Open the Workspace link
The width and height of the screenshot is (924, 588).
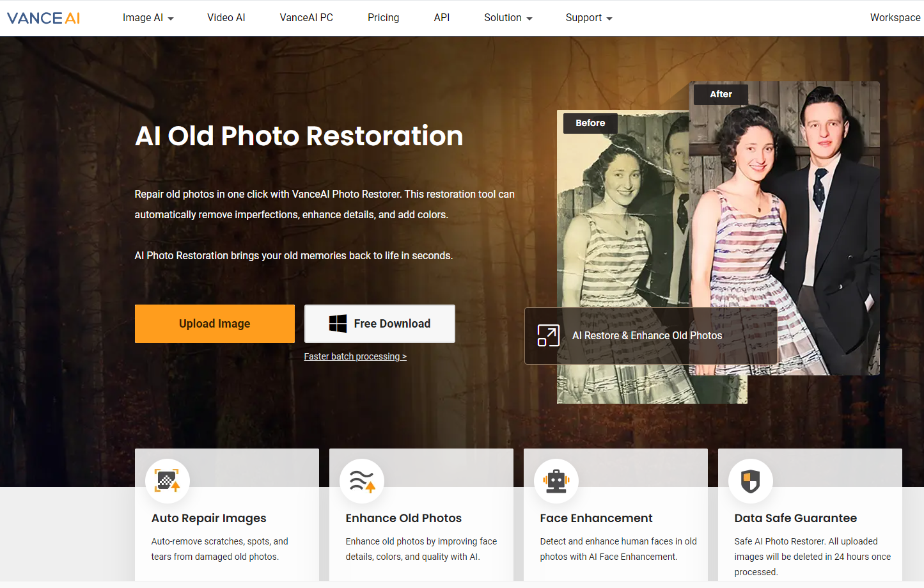click(x=895, y=18)
